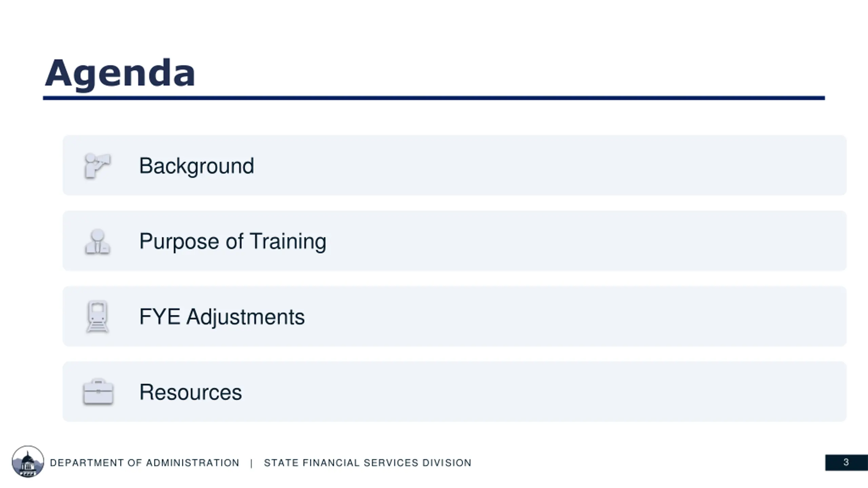Select the Resources agenda text
The image size is (868, 488).
click(x=191, y=392)
